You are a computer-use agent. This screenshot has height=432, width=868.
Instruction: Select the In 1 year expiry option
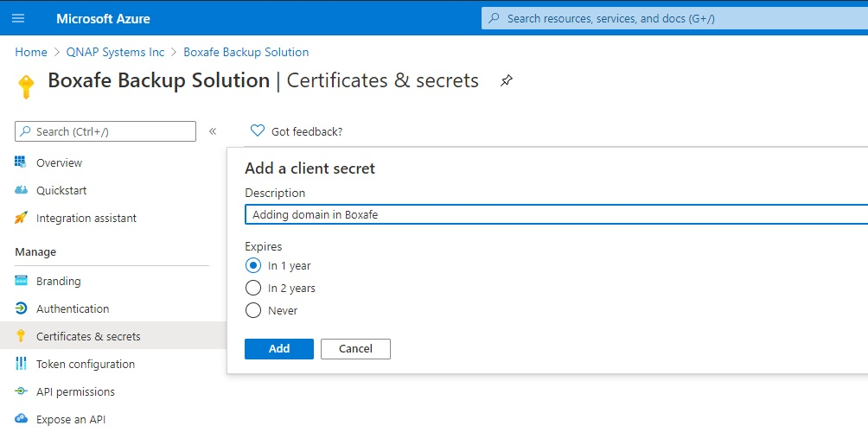click(x=253, y=265)
